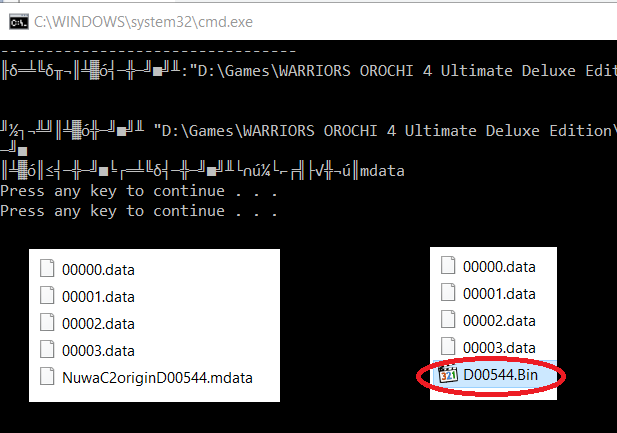Click the 00003.data name in left list

click(x=98, y=351)
